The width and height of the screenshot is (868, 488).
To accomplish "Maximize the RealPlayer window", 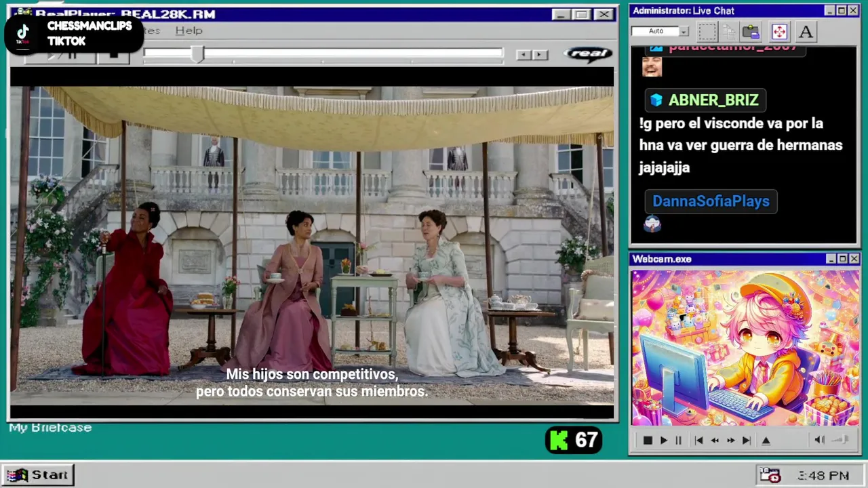I will point(582,14).
